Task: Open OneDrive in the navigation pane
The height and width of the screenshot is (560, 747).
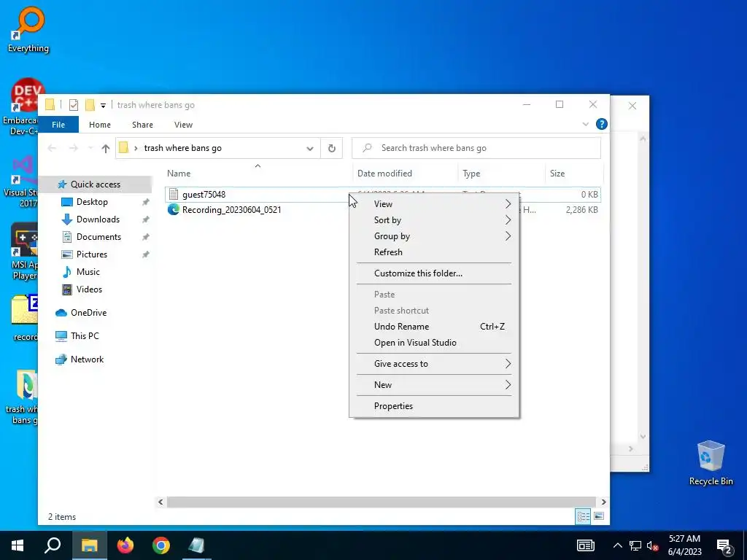Action: [x=88, y=313]
